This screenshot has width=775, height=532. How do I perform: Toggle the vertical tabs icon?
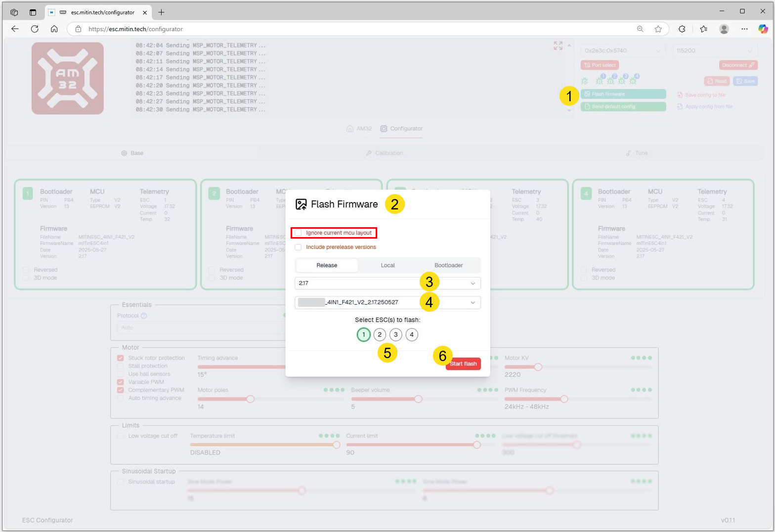pos(33,12)
